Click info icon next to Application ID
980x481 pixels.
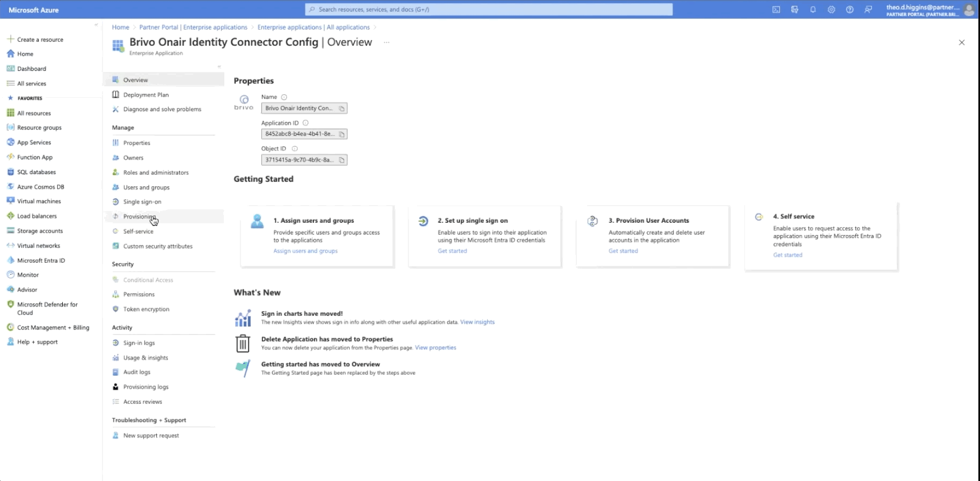[305, 123]
